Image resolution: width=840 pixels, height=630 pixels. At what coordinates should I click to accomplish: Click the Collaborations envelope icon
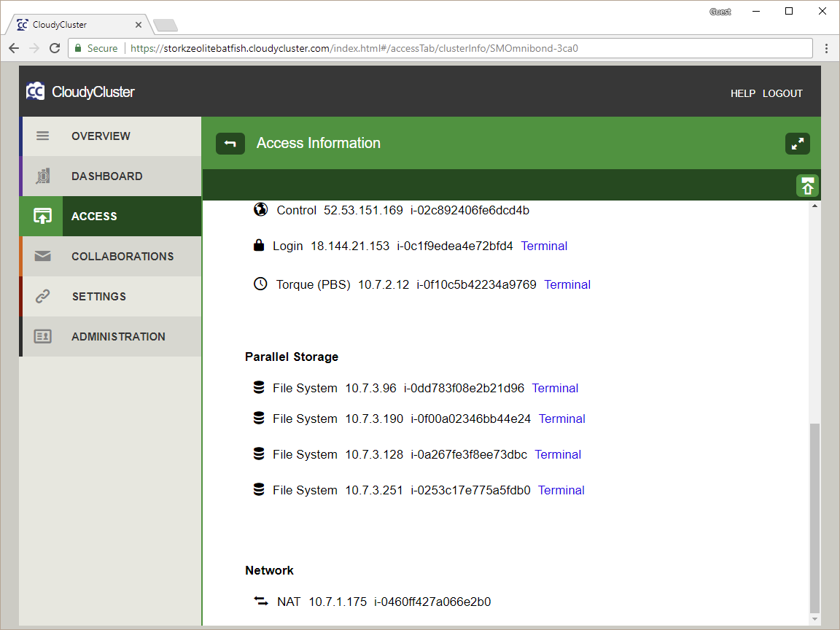click(43, 256)
